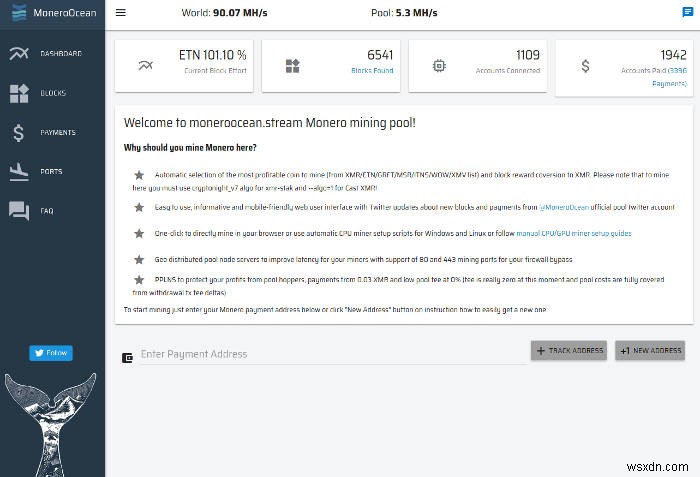Click the Dashboard chart icon in sidebar
700x477 pixels.
[19, 54]
